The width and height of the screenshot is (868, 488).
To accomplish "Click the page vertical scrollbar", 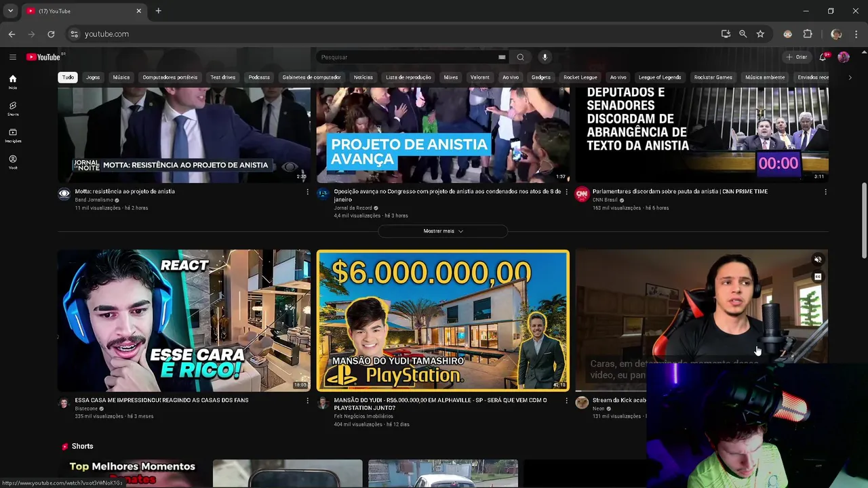I will [864, 220].
